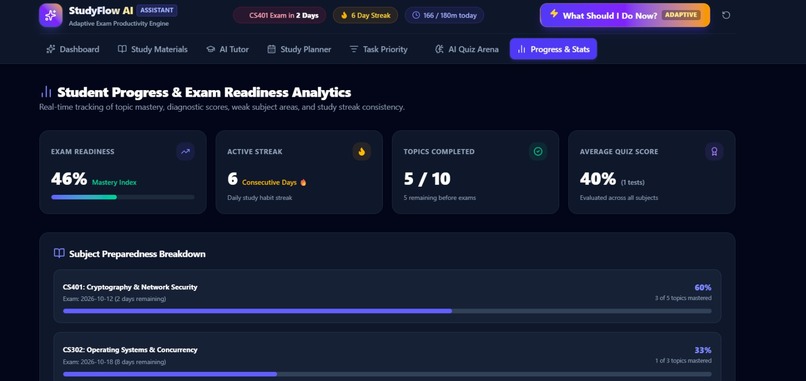Image resolution: width=806 pixels, height=381 pixels.
Task: Switch to the Study Materials tab
Action: click(x=153, y=49)
